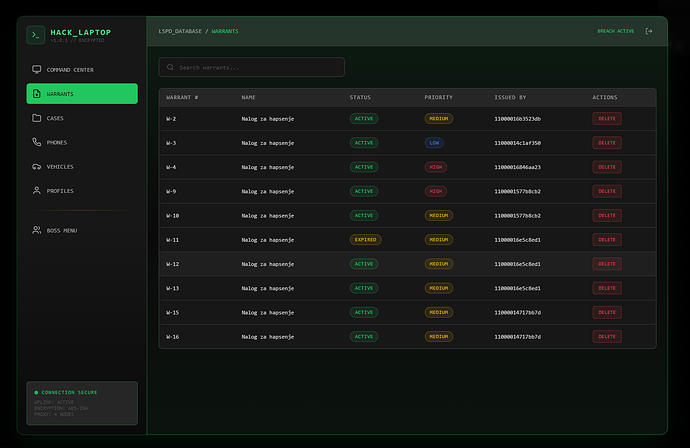Delete warrant W-2
This screenshot has height=448, width=690.
[607, 119]
